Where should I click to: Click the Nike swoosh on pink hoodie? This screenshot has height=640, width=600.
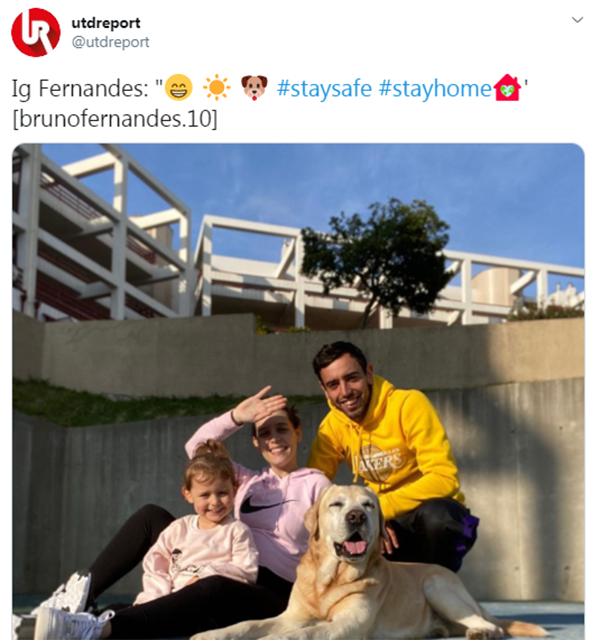[x=265, y=504]
